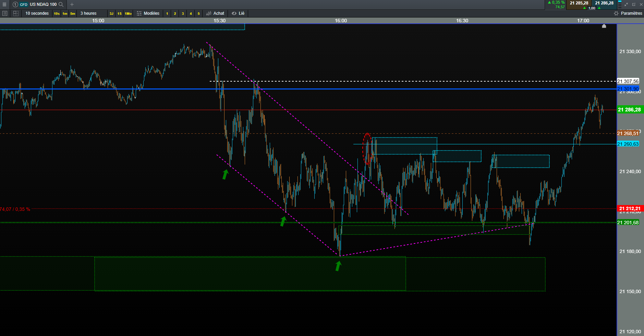
Task: Open the chart layout grid icon
Action: pos(16,13)
